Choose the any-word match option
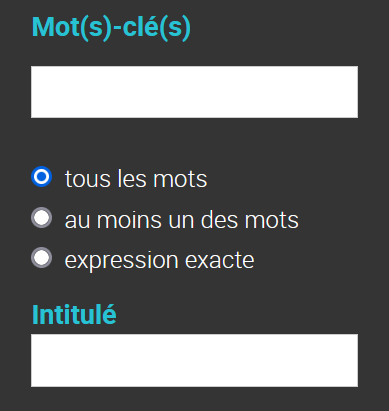The height and width of the screenshot is (411, 389). pos(42,218)
